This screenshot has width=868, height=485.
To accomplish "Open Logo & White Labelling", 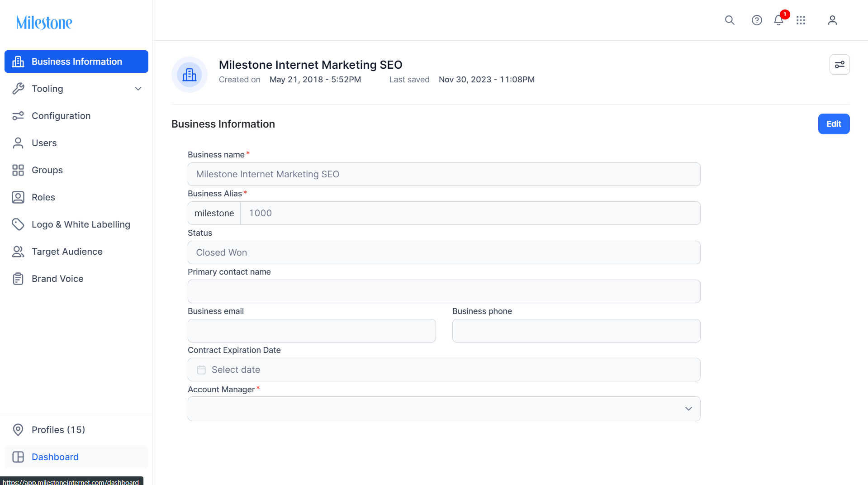I will 76,224.
